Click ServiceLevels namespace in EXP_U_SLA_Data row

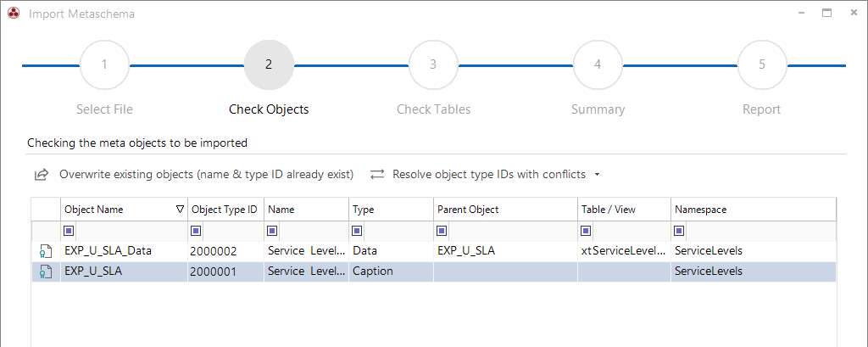(754, 251)
